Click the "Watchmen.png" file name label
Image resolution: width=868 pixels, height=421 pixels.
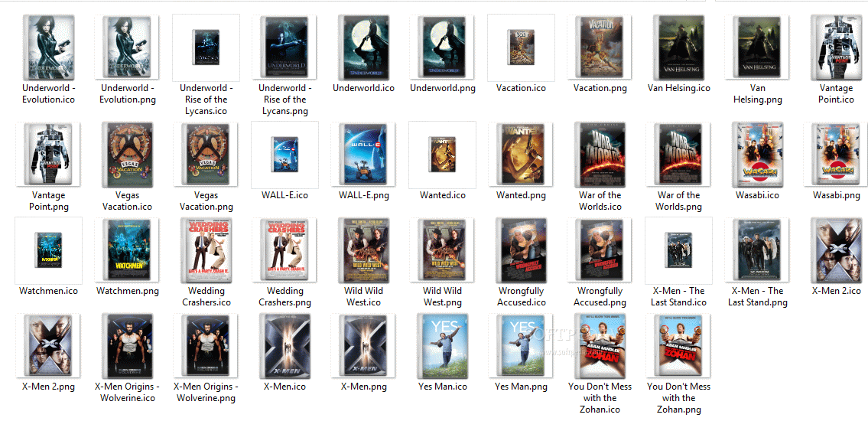[x=127, y=291]
